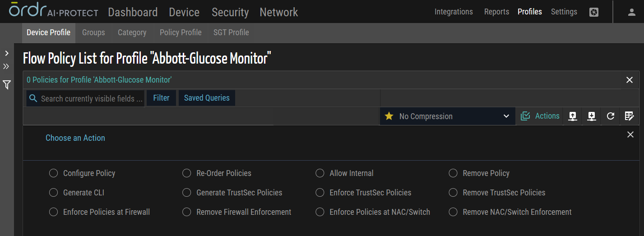The width and height of the screenshot is (644, 236).
Task: Click the Filter button
Action: click(161, 98)
